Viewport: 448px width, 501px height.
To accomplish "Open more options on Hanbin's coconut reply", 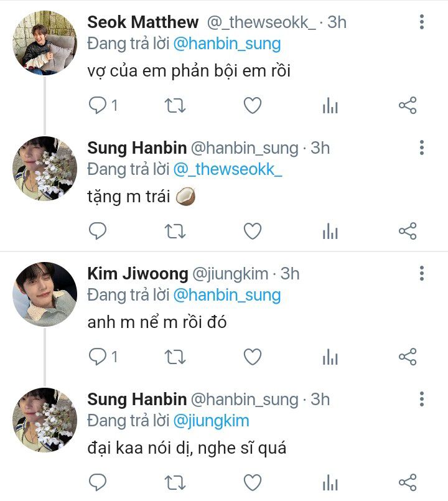I will coord(422,148).
